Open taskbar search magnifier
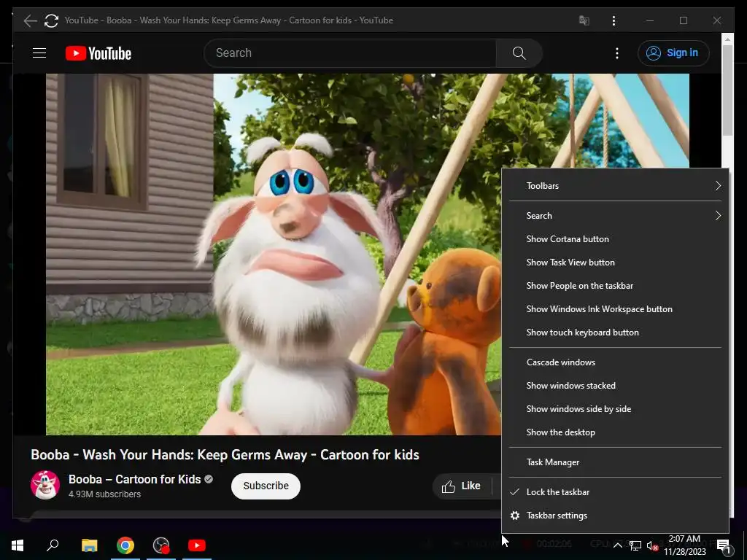The image size is (747, 560). (x=53, y=545)
